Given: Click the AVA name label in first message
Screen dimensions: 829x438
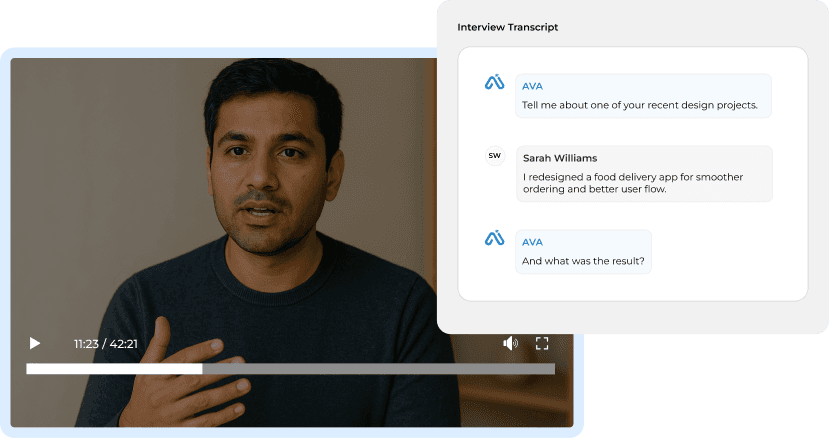Looking at the screenshot, I should 532,86.
